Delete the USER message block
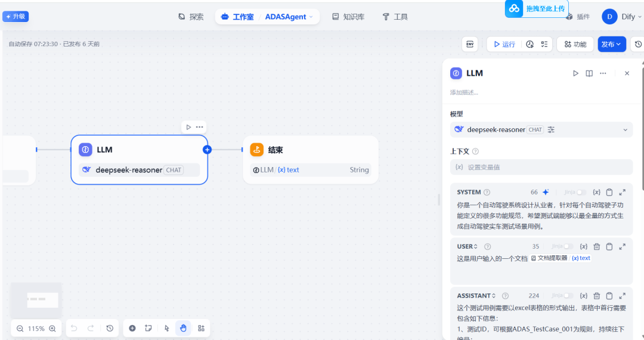The width and height of the screenshot is (644, 340). click(x=597, y=247)
